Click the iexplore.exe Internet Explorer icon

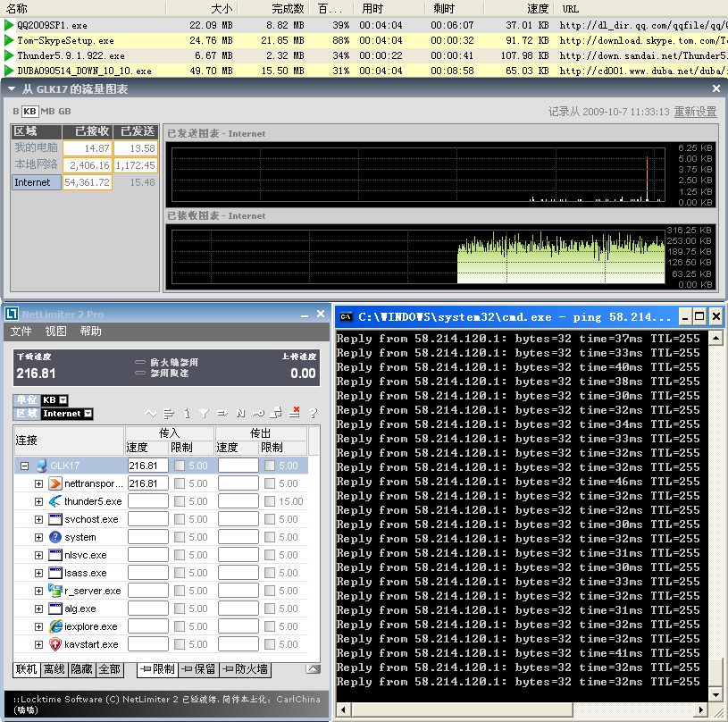[x=55, y=626]
